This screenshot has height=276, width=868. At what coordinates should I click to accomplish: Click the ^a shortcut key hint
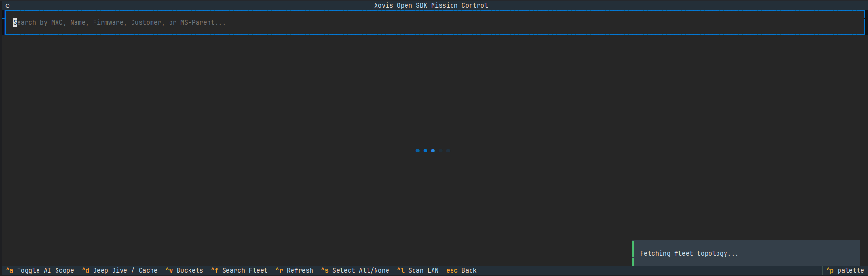point(9,270)
